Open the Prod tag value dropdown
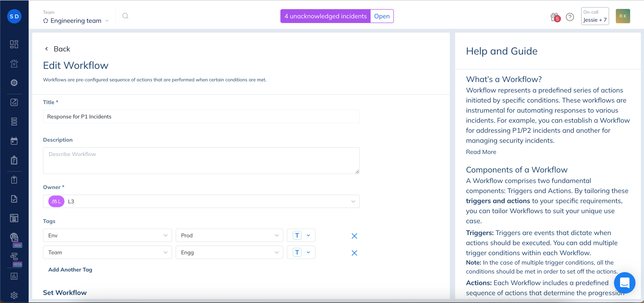The height and width of the screenshot is (303, 644). tap(229, 235)
